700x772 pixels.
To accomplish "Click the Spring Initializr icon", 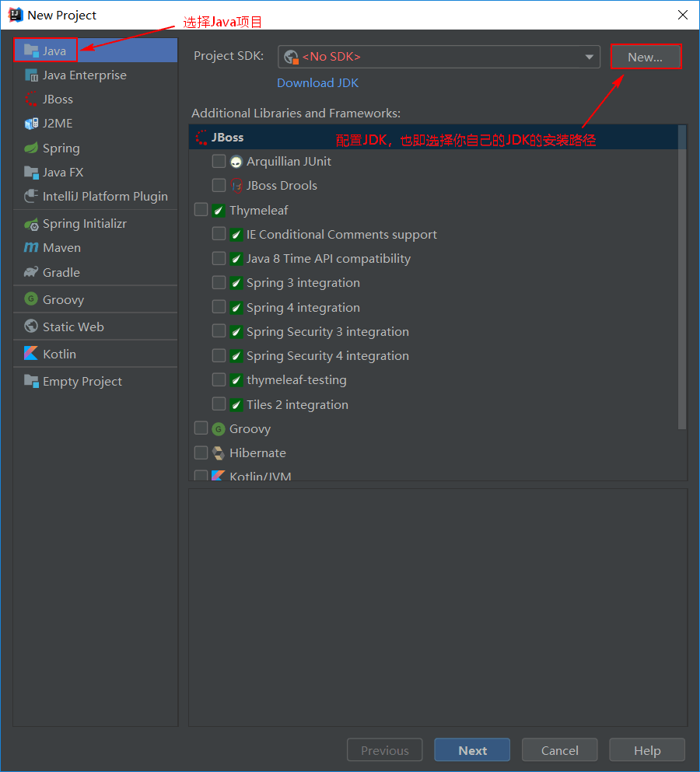I will [31, 224].
